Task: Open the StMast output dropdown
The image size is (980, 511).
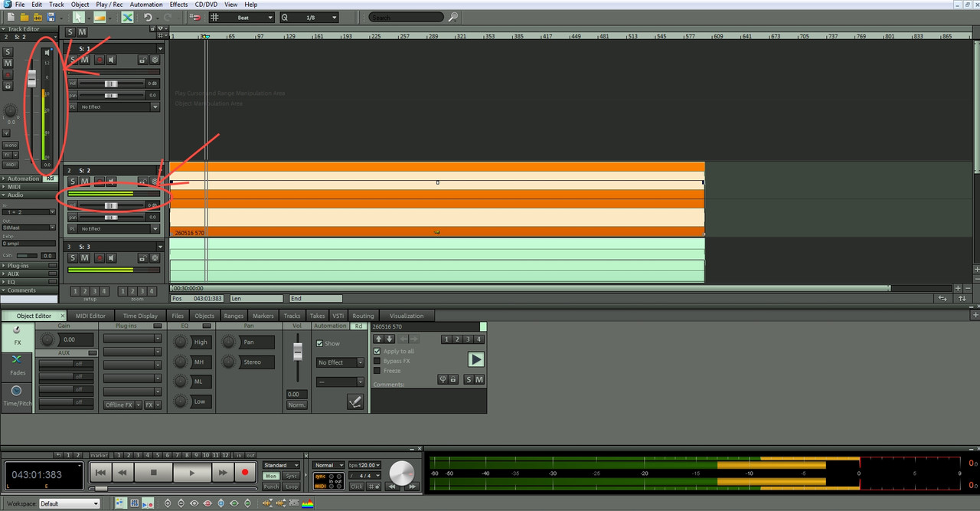Action: (x=29, y=227)
